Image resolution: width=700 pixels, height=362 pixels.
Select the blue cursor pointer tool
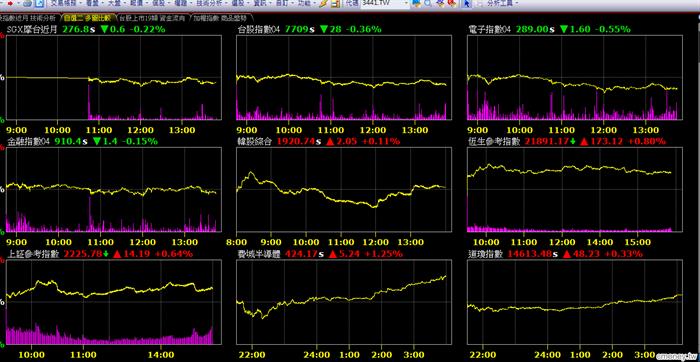466,4
